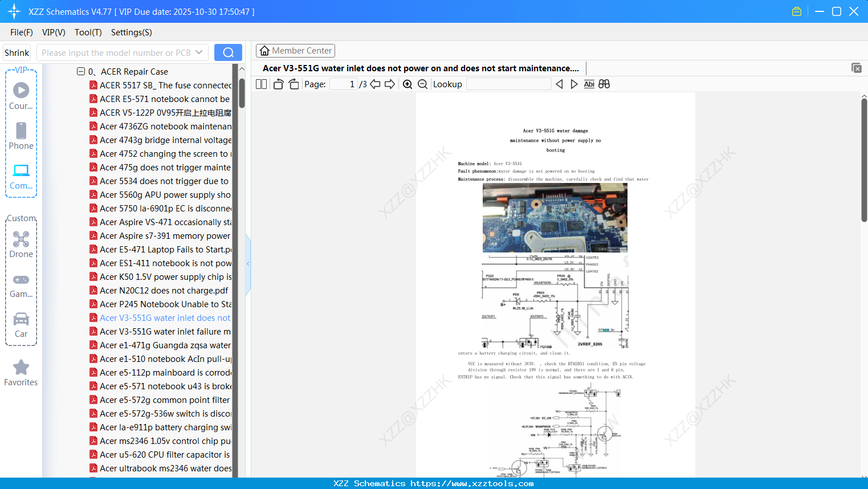Screen dimensions: 868x489
Task: Open Acer e1-510 notebook AcIn pull-up
Action: [166, 359]
